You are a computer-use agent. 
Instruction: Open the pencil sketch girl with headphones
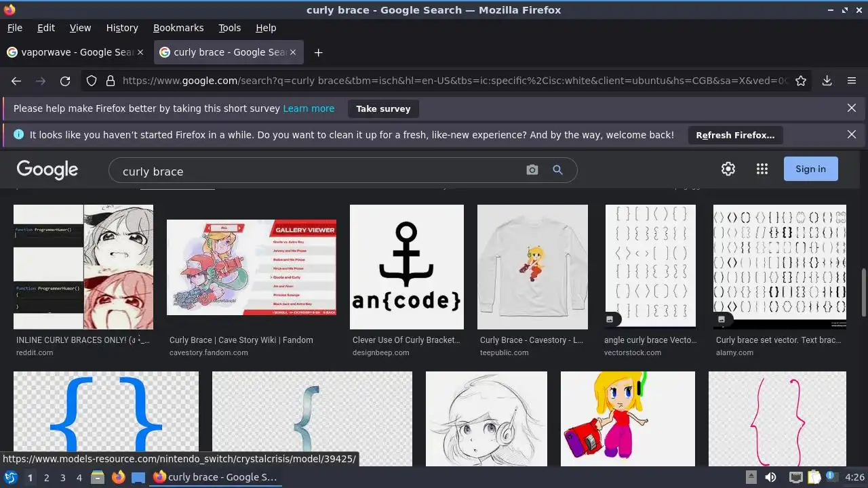(486, 419)
